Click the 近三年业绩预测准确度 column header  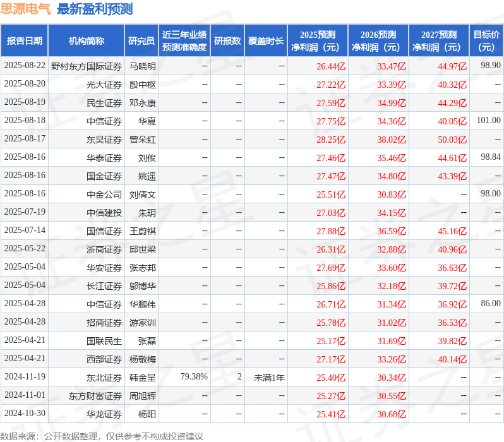[x=184, y=41]
